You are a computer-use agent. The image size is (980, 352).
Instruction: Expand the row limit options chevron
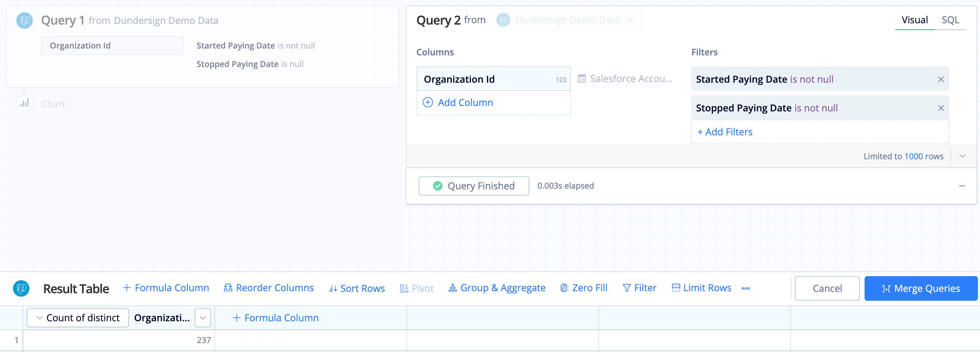point(962,156)
